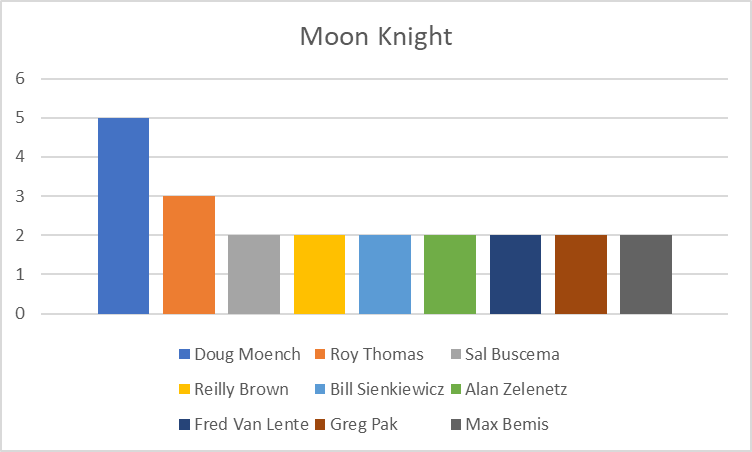The image size is (752, 452).
Task: Select the Fred Van Lente legend entry
Action: pyautogui.click(x=244, y=424)
